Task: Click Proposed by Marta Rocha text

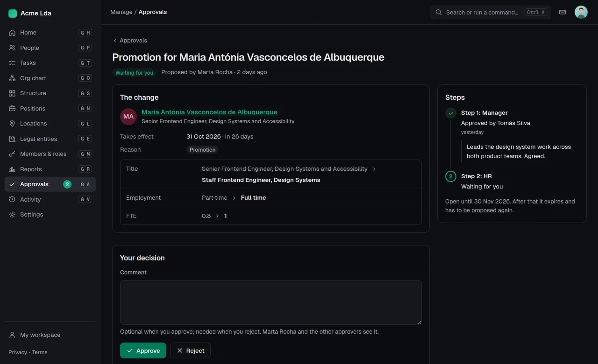Action: [197, 72]
